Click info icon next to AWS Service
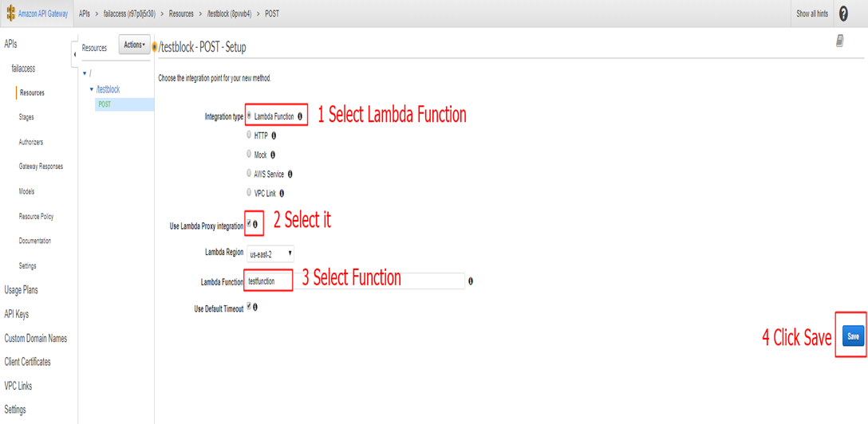 [x=290, y=174]
